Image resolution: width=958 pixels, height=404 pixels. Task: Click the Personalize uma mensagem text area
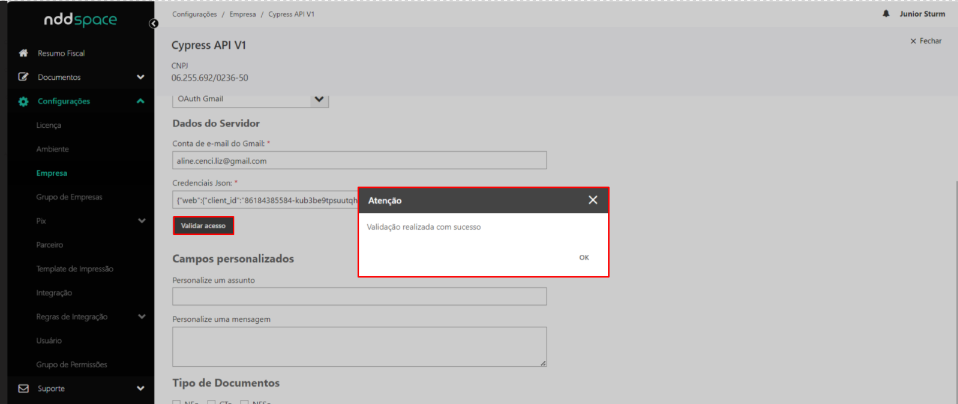[359, 346]
